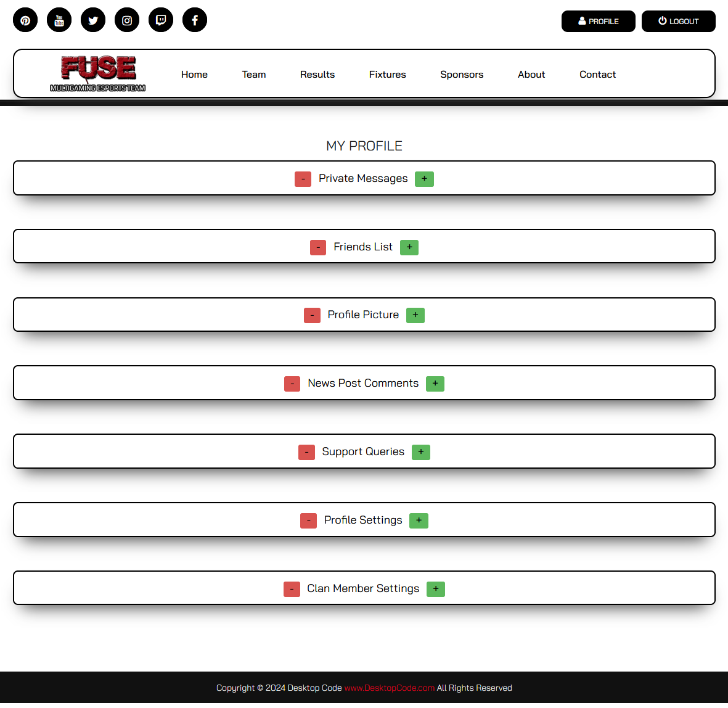This screenshot has height=708, width=728.
Task: Open the Twitch social icon
Action: click(161, 20)
